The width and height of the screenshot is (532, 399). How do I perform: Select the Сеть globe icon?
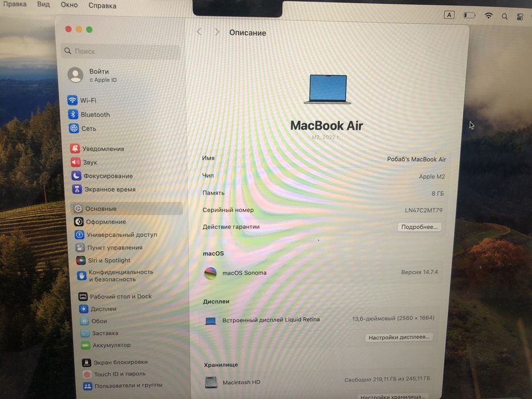click(x=74, y=128)
